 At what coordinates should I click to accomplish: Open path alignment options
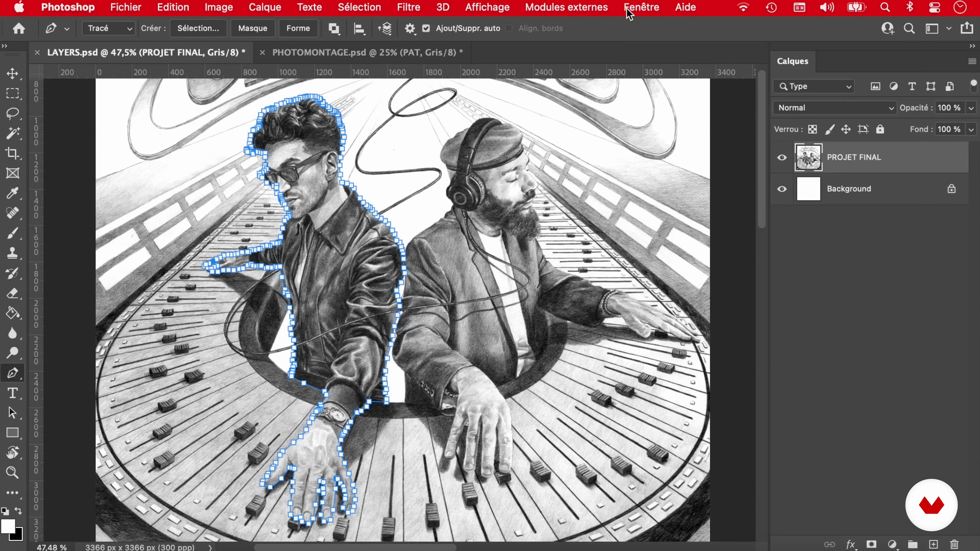[360, 29]
